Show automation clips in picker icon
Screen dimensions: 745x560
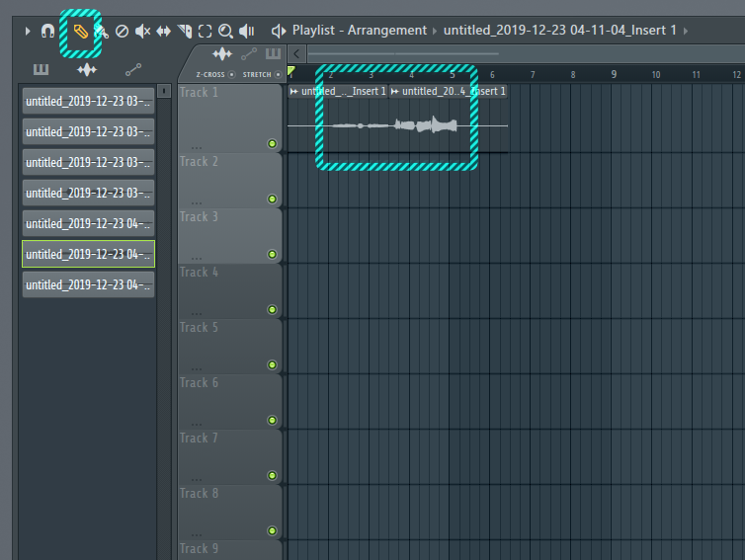[133, 70]
